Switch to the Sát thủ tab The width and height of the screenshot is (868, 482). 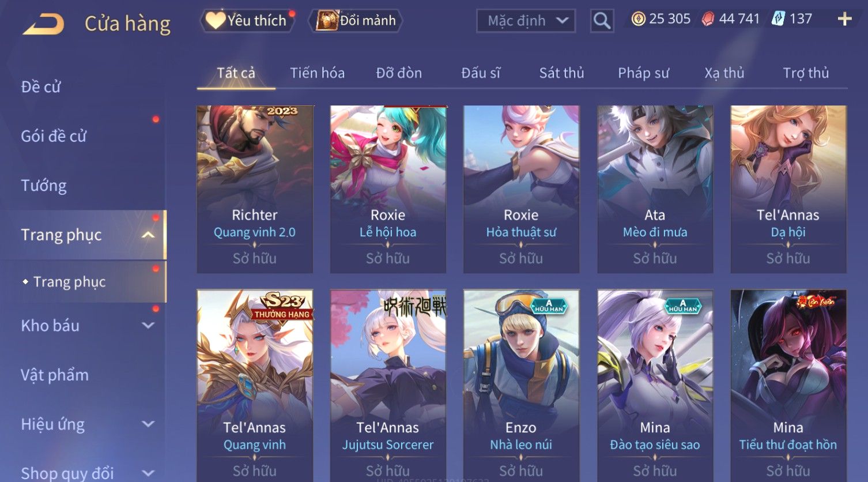click(561, 73)
